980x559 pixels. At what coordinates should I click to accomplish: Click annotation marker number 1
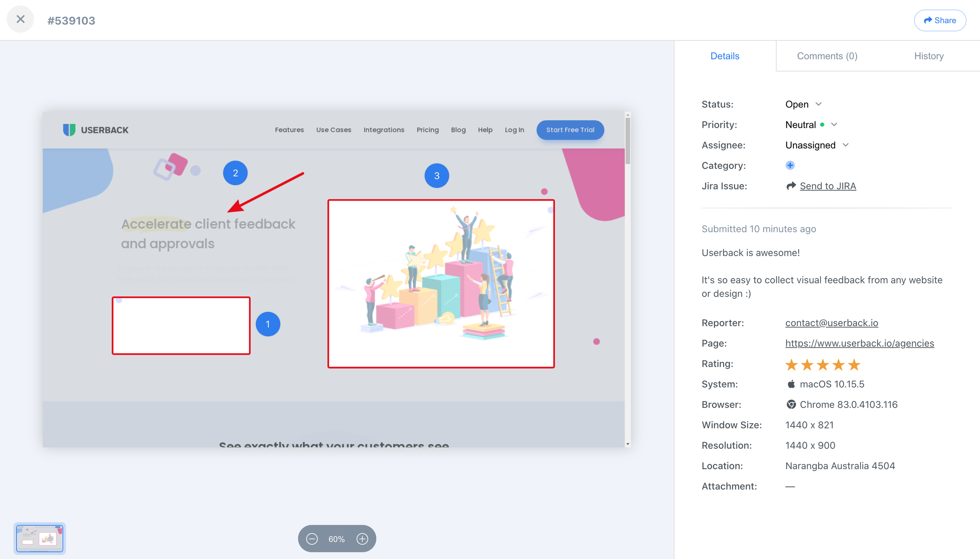pos(268,324)
